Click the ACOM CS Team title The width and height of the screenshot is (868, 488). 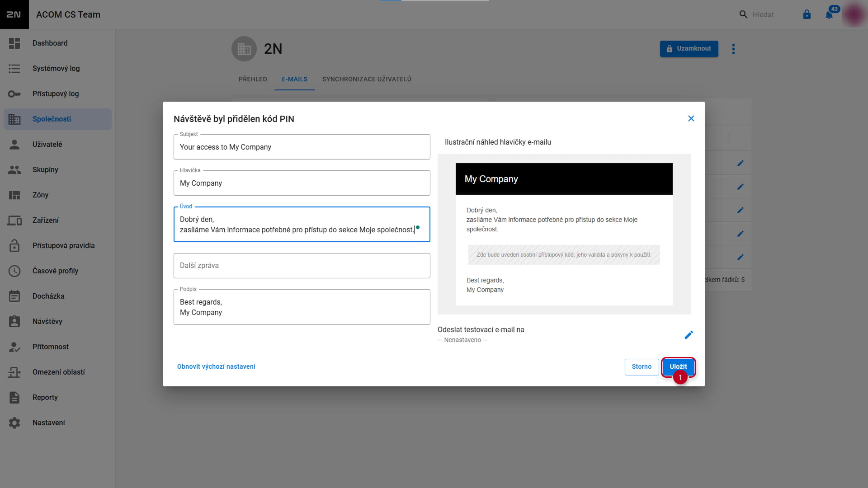point(68,14)
